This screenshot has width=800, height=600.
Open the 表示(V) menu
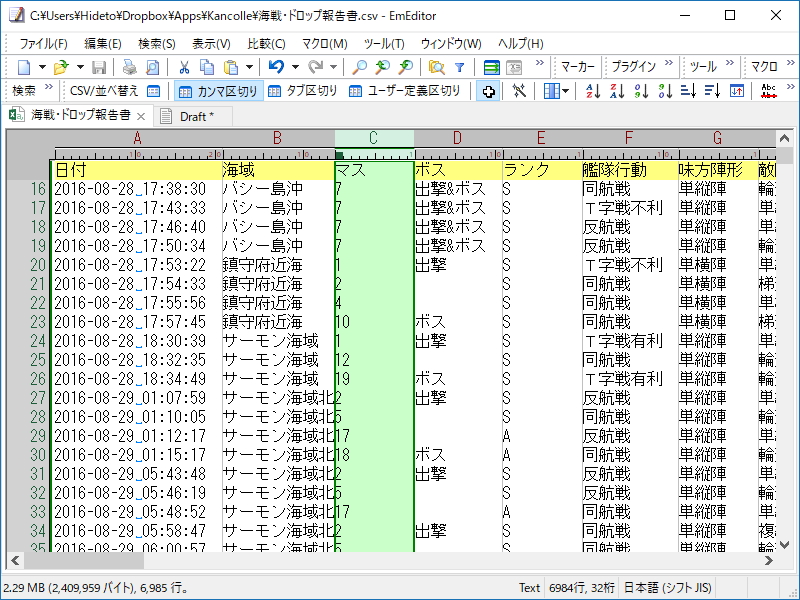click(211, 44)
